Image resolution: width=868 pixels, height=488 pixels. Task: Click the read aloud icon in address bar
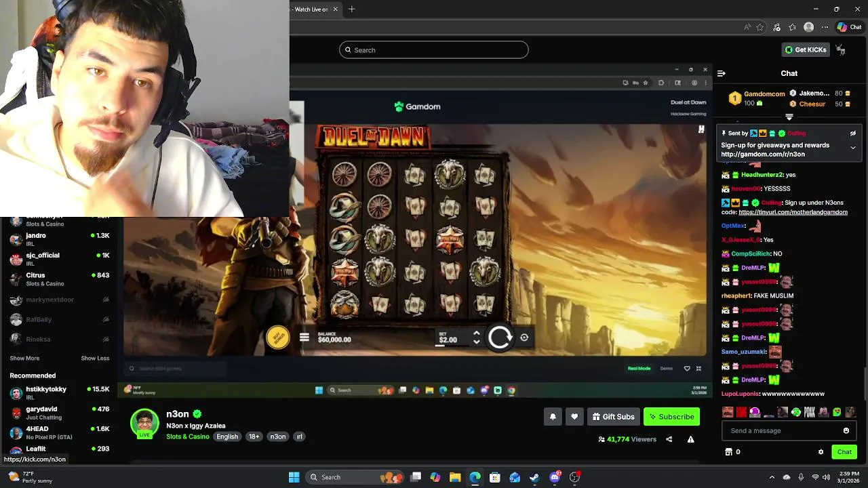pos(747,27)
